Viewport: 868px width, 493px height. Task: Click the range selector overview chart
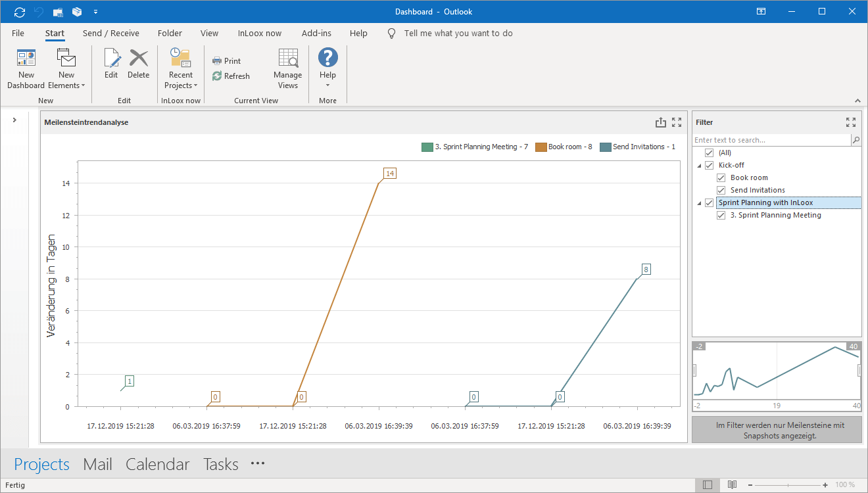tap(777, 376)
